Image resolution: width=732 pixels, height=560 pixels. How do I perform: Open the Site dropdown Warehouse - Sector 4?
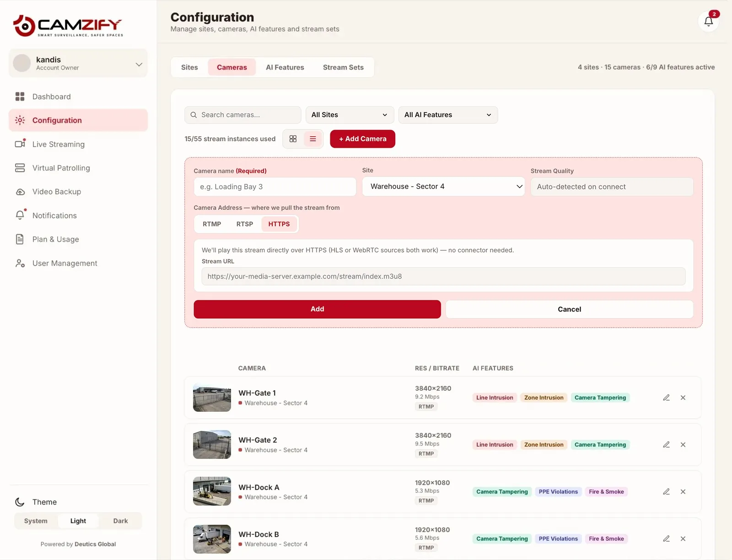443,186
